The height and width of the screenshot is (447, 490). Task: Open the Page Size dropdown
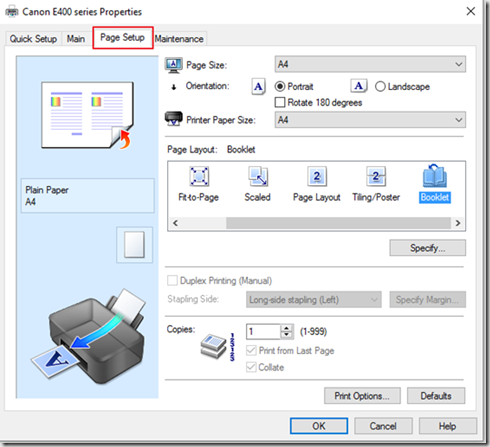370,64
